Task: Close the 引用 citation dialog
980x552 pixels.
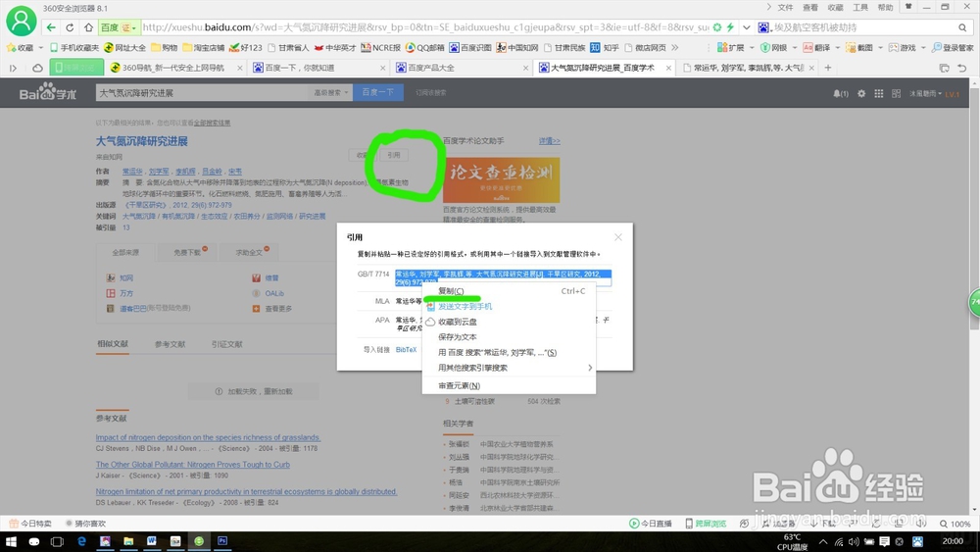Action: (x=618, y=237)
